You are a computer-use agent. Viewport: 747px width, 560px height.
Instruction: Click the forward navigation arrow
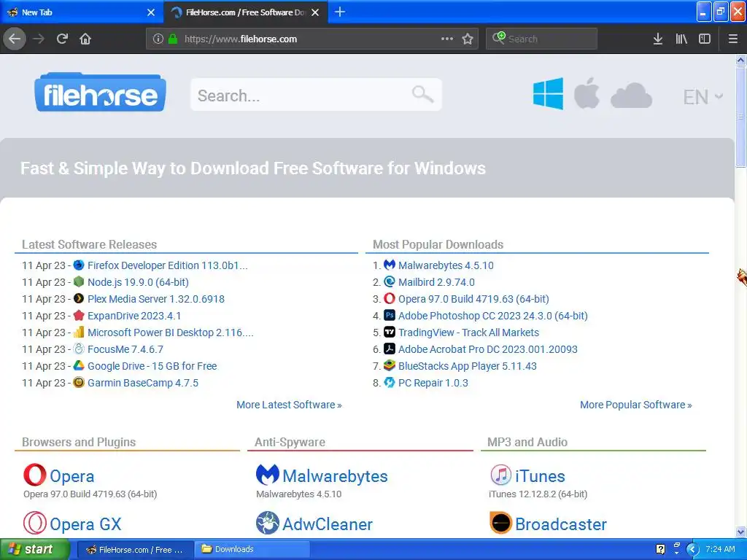(x=39, y=39)
